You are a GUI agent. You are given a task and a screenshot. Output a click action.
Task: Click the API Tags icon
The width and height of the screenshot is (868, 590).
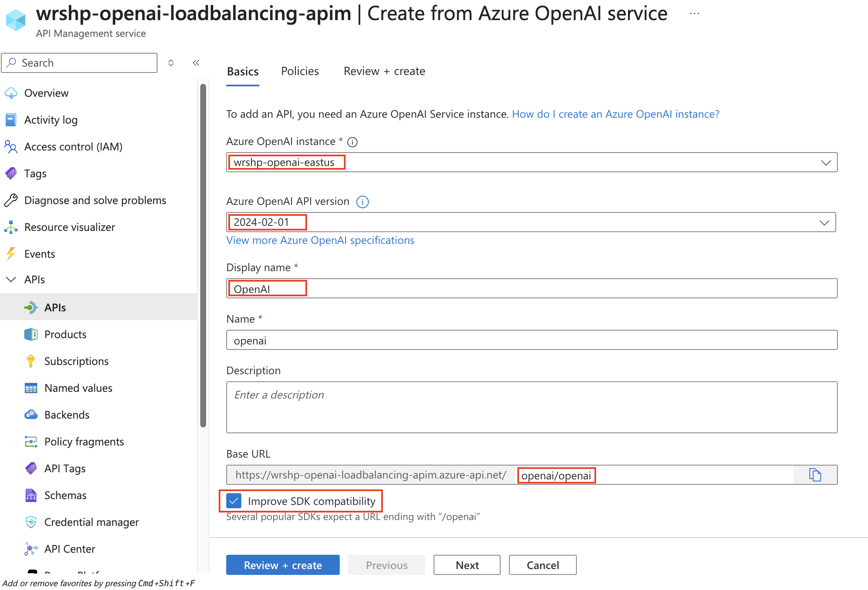[x=31, y=468]
